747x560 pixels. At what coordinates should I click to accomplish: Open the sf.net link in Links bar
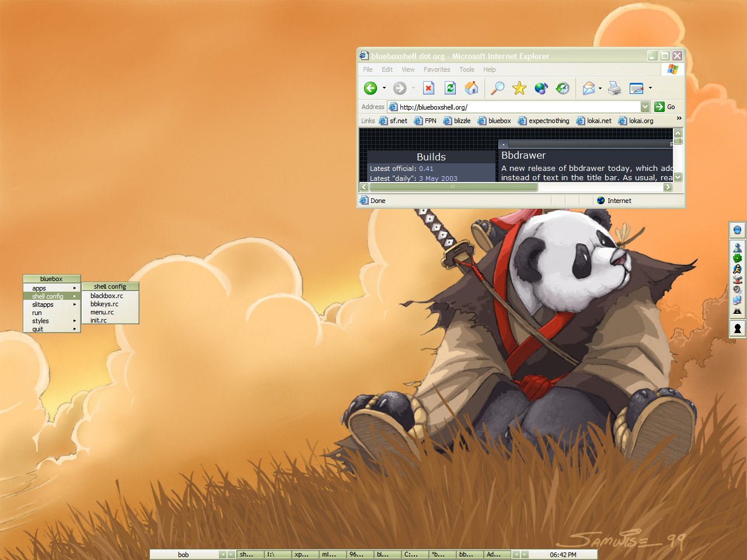pyautogui.click(x=393, y=121)
